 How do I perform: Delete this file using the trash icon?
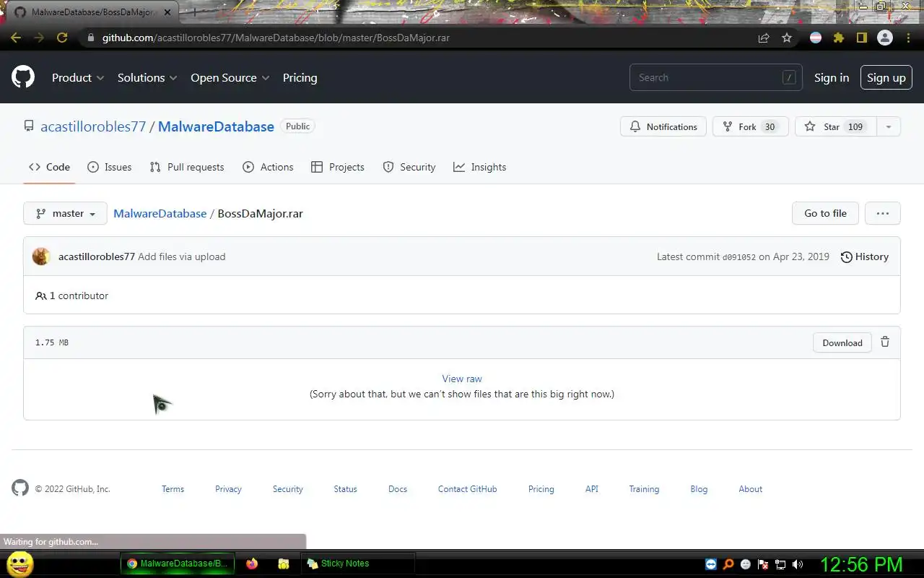885,342
